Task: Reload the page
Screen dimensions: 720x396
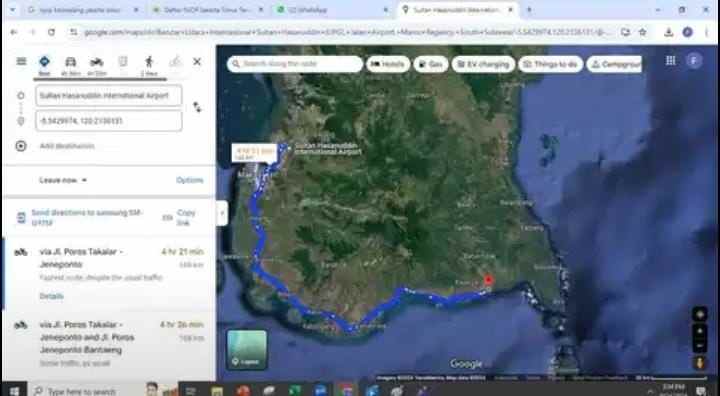Action: (51, 32)
